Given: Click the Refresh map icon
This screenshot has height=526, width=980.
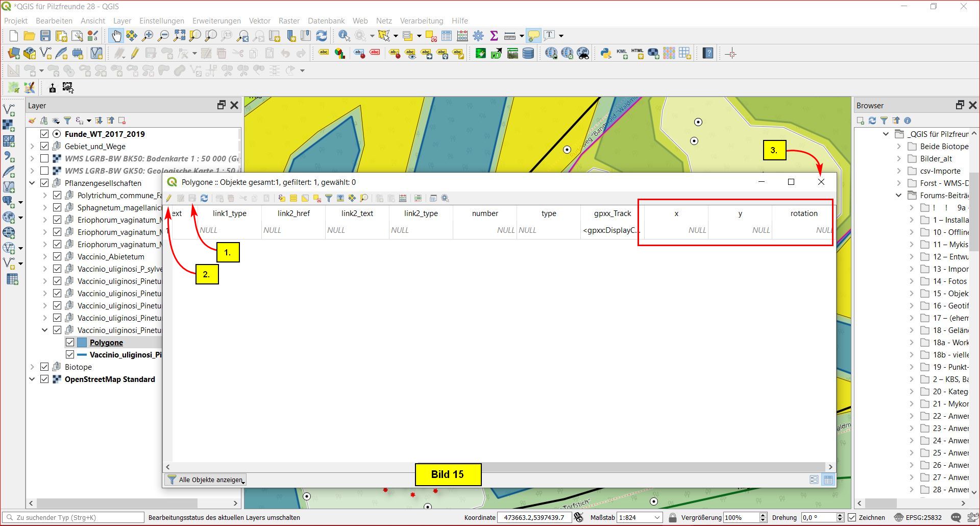Looking at the screenshot, I should 322,36.
